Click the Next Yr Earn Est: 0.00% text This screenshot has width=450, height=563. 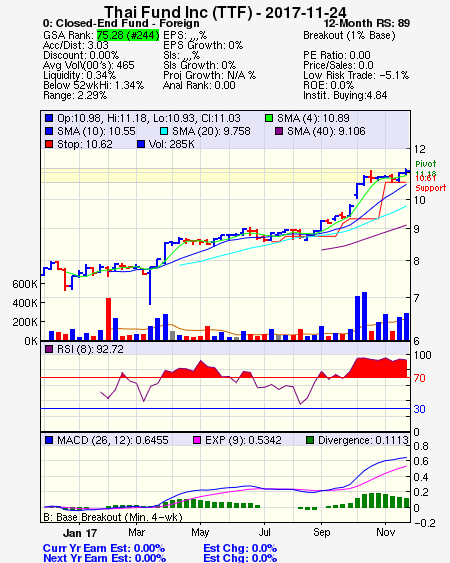105,558
